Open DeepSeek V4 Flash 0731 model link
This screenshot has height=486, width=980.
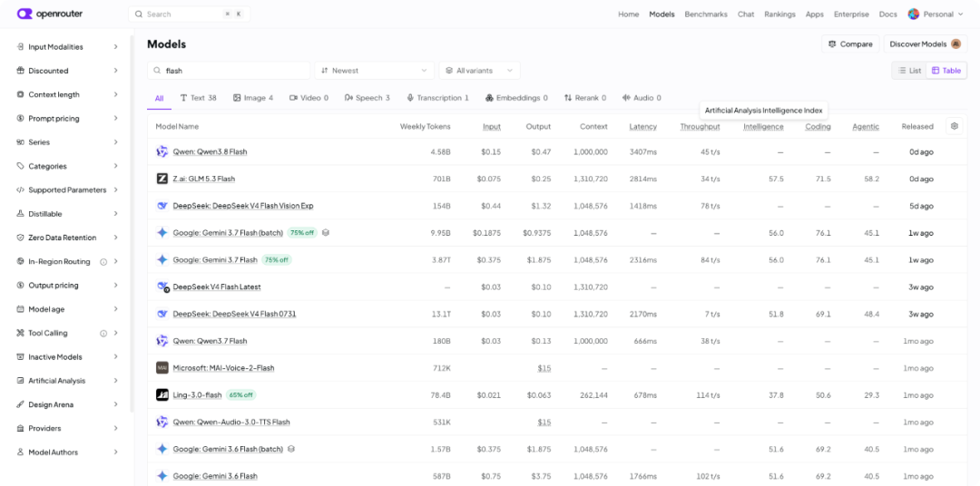[234, 315]
